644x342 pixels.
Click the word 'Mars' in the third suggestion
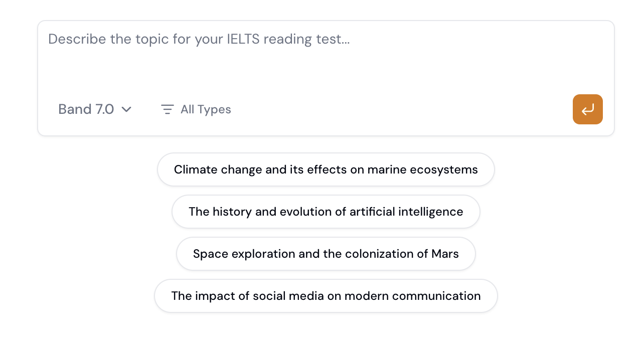click(445, 254)
